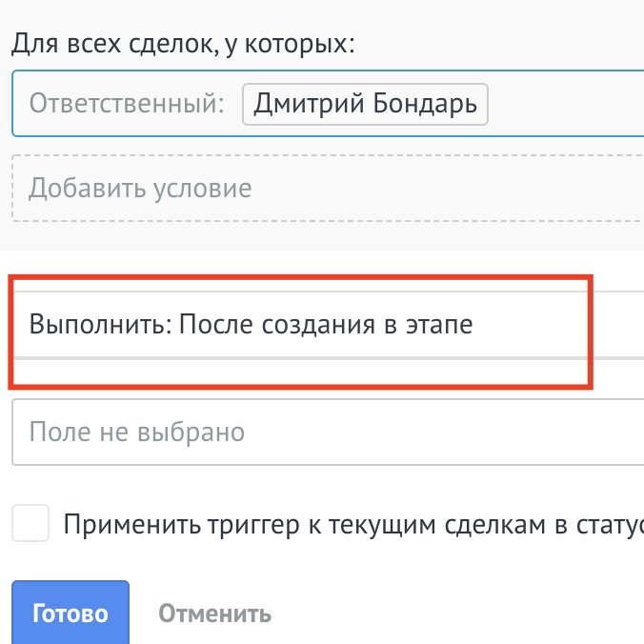This screenshot has height=644, width=644.
Task: Enable the Применить триггер checkbox
Action: (x=30, y=523)
